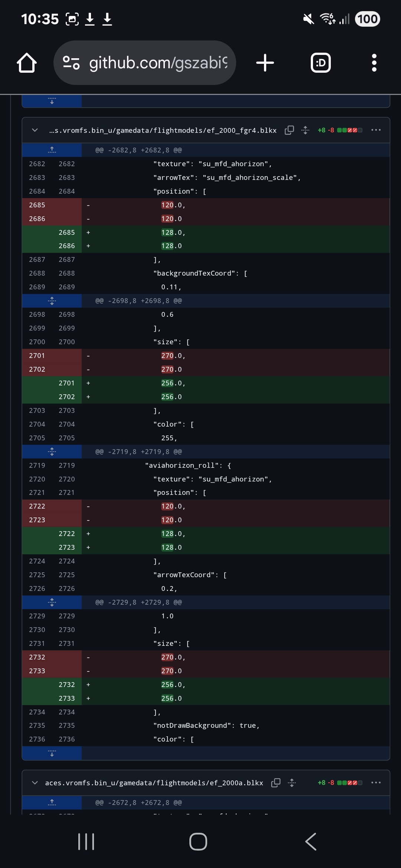The image size is (401, 868).
Task: Copy ef_2000a.blkx file path
Action: click(276, 783)
